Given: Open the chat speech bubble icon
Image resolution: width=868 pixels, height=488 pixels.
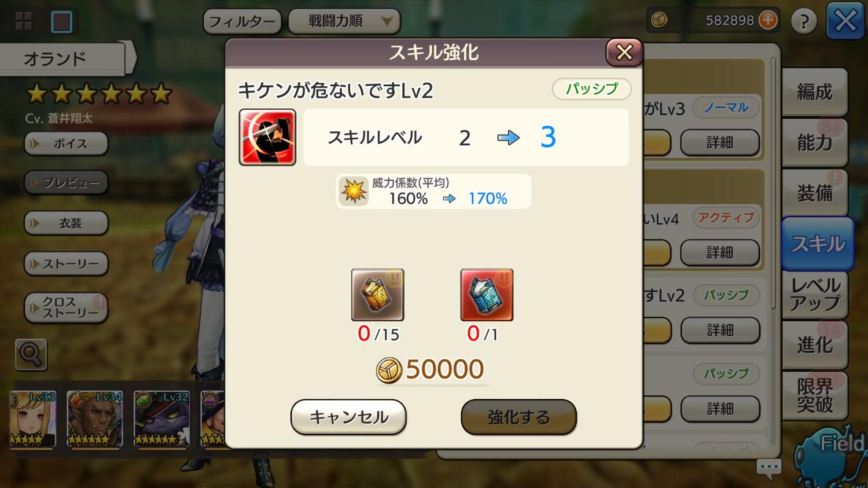Looking at the screenshot, I should pyautogui.click(x=769, y=468).
